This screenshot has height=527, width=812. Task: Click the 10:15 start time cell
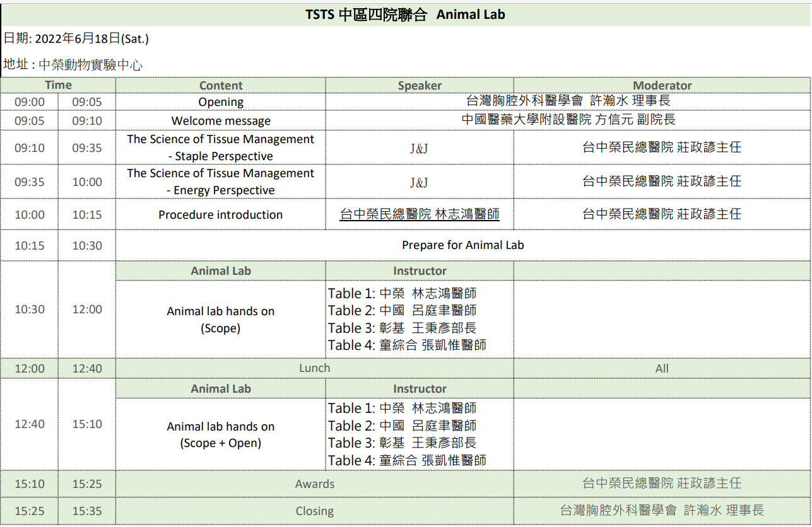point(30,246)
